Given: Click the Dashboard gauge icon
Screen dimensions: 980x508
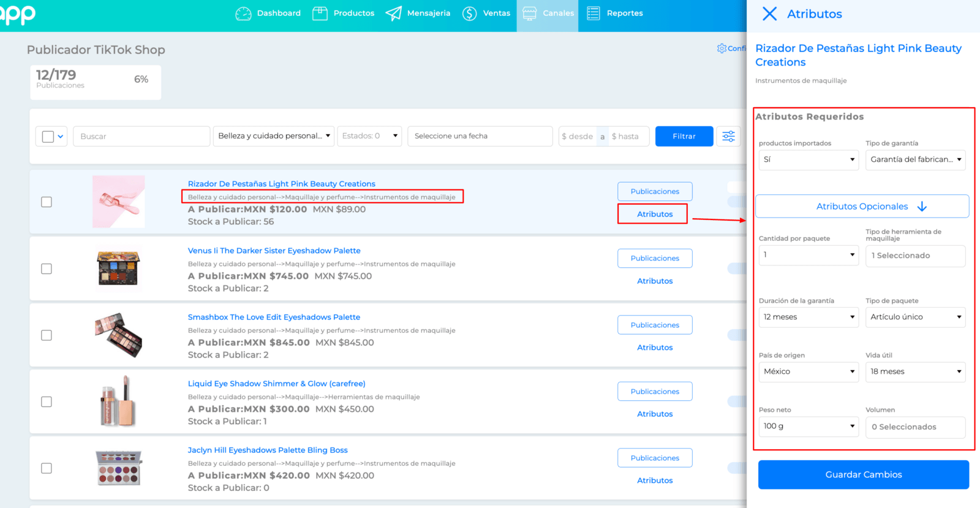Looking at the screenshot, I should (243, 13).
